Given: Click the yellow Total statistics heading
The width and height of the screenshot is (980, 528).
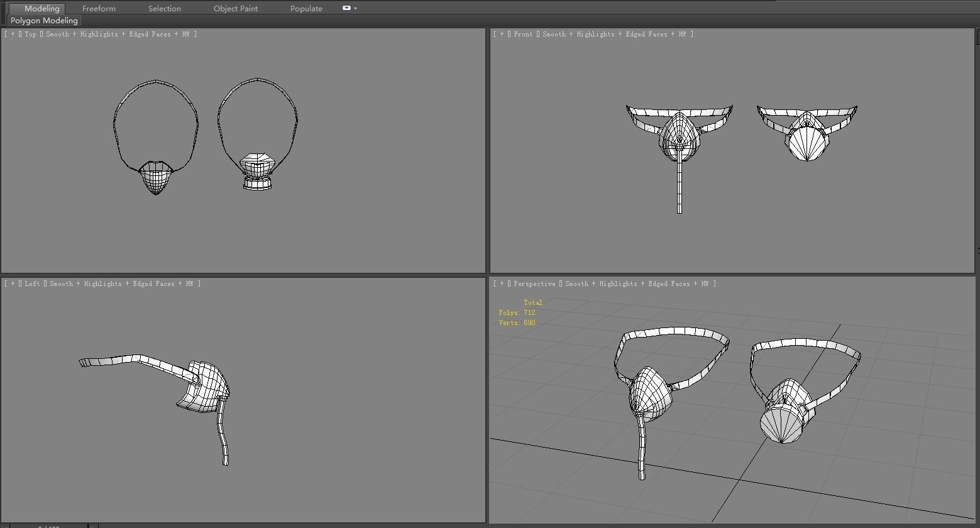Looking at the screenshot, I should click(533, 302).
